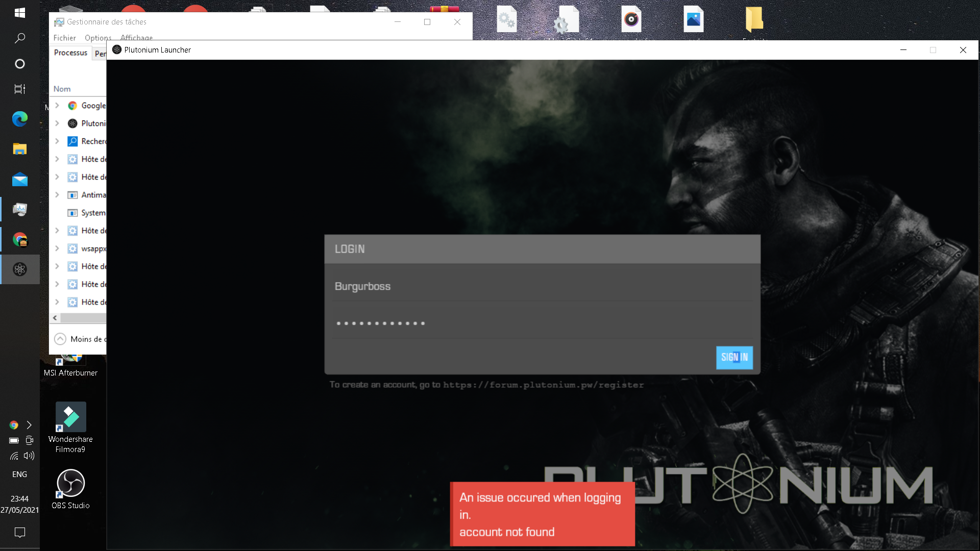
Task: Check battery status tray icon
Action: 14,440
